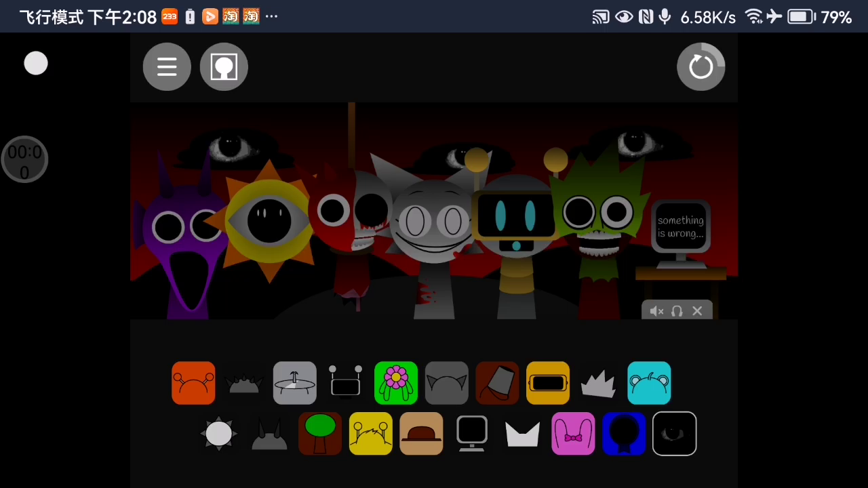Tap the screen cast status icon
868x488 pixels.
pos(601,17)
